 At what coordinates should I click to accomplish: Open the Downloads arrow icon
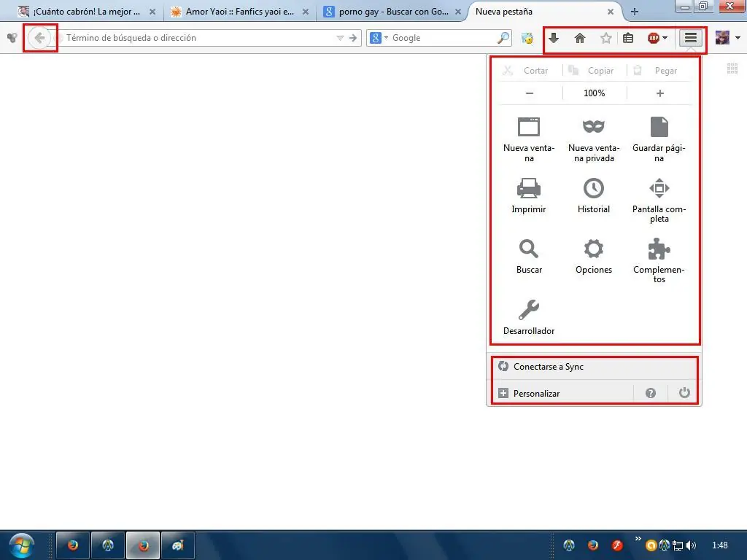click(554, 38)
